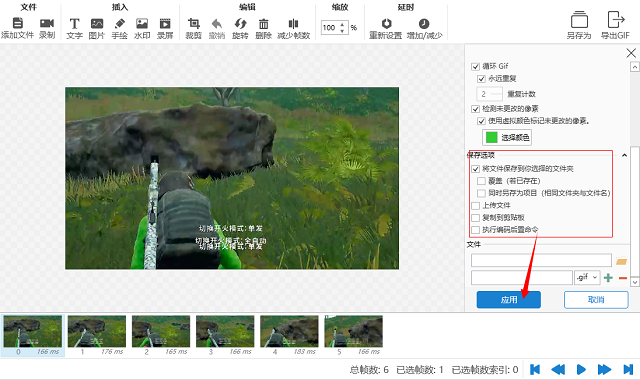Toggle 使用虚拟颜色标记未更改的像素 checkbox
Viewport: 640px width, 380px height.
coord(481,121)
